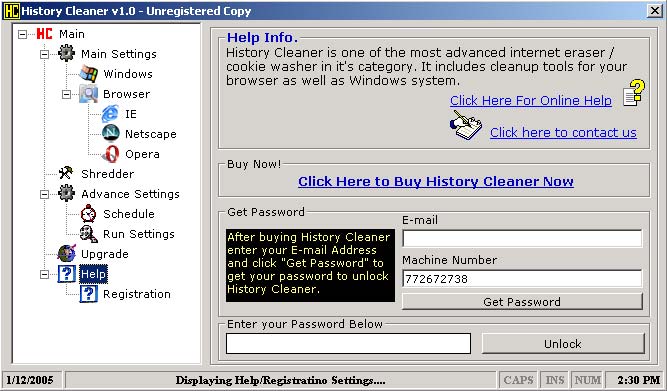Select Browser tree item
667x391 pixels.
(126, 94)
